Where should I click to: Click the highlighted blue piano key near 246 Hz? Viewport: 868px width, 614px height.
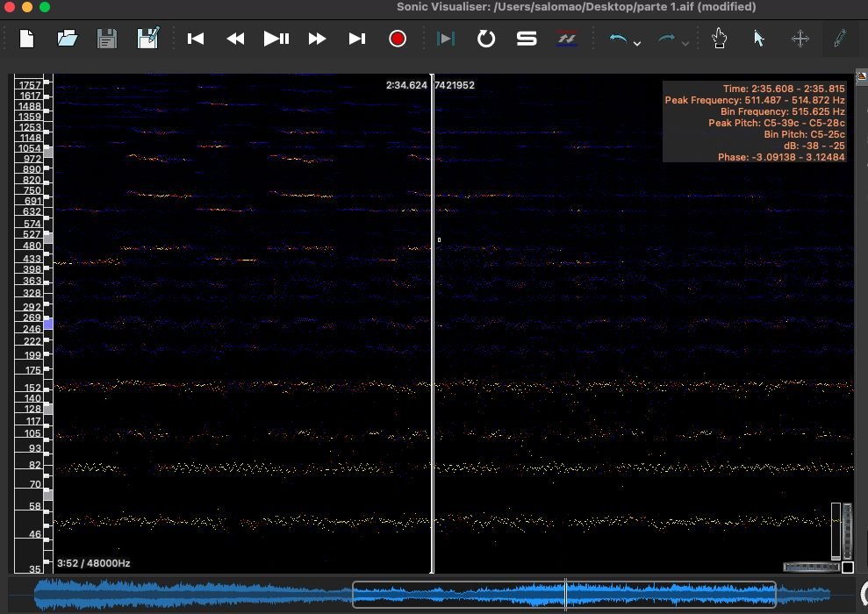[48, 325]
